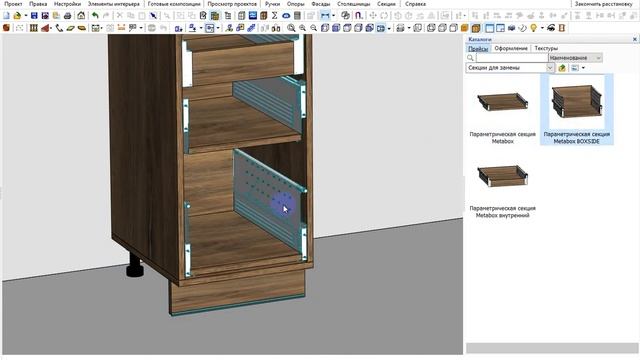640x360 pixels.
Task: Click the light bulb lighting icon
Action: coord(533,28)
